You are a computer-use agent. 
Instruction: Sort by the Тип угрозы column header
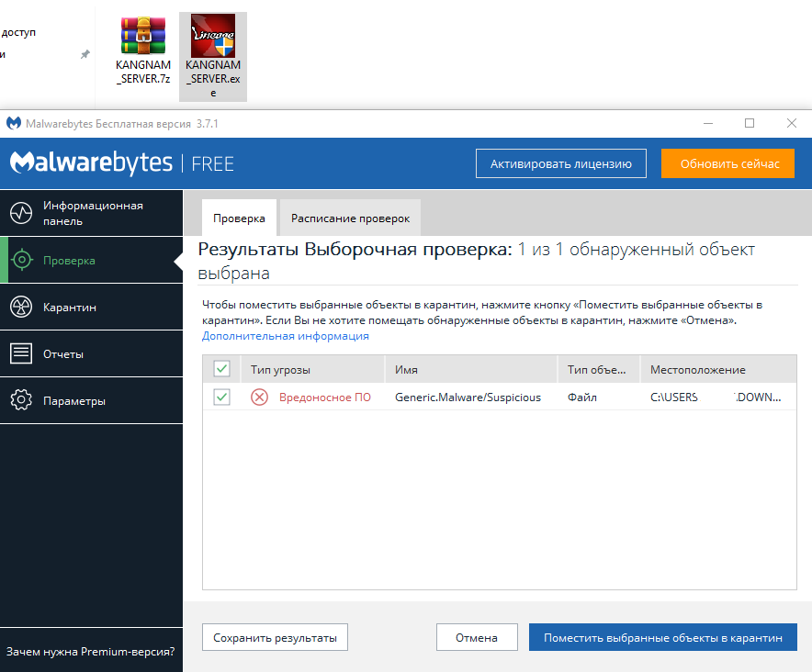(314, 369)
